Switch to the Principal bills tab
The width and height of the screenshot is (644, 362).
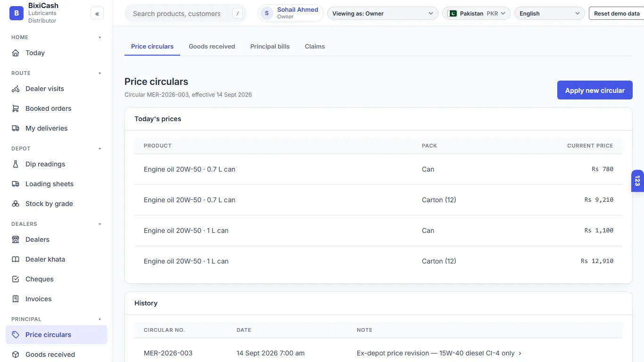(270, 46)
